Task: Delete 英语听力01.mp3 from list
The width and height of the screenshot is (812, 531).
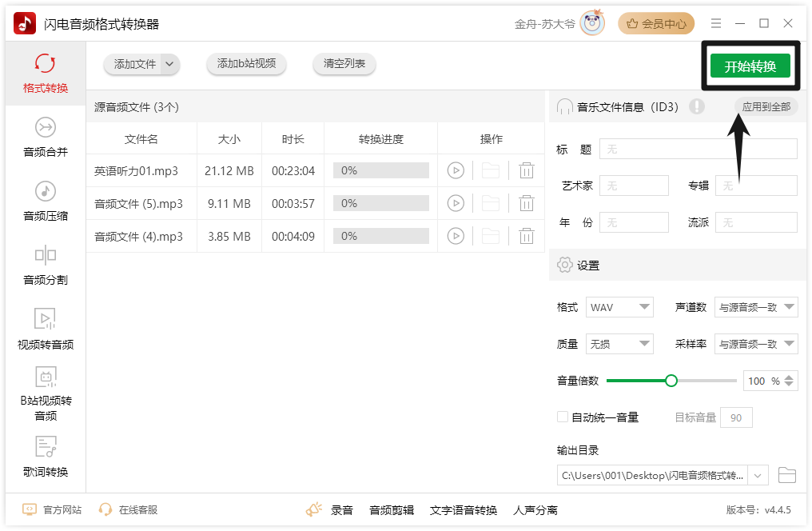Action: coord(527,170)
